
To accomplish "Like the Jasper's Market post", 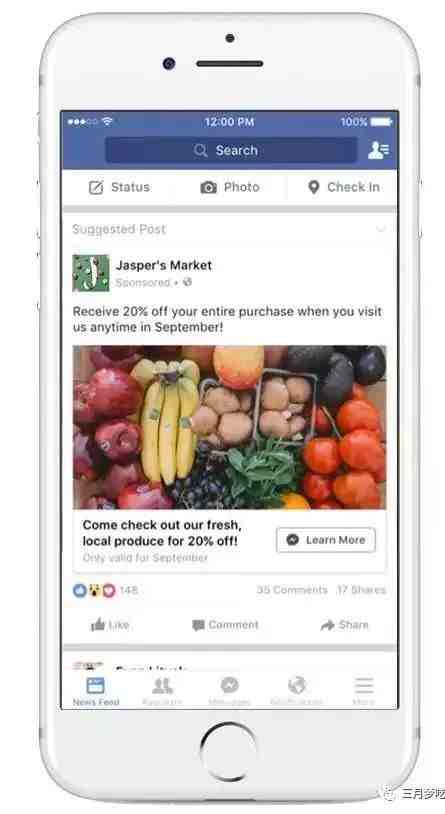I will pyautogui.click(x=110, y=625).
